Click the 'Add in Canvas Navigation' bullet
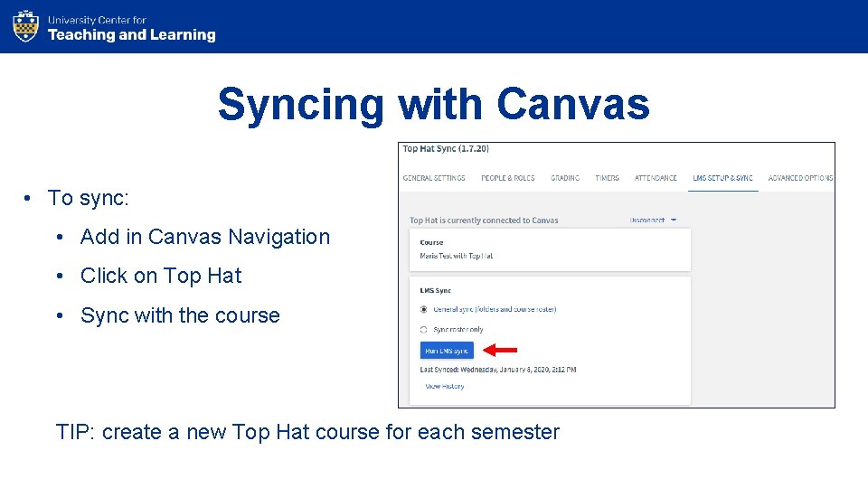 pyautogui.click(x=205, y=237)
